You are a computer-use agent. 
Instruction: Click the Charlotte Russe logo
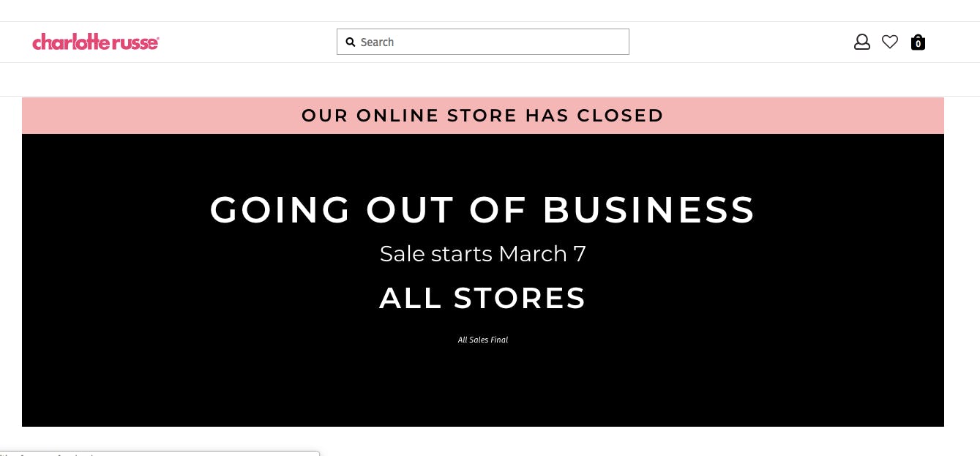tap(96, 42)
